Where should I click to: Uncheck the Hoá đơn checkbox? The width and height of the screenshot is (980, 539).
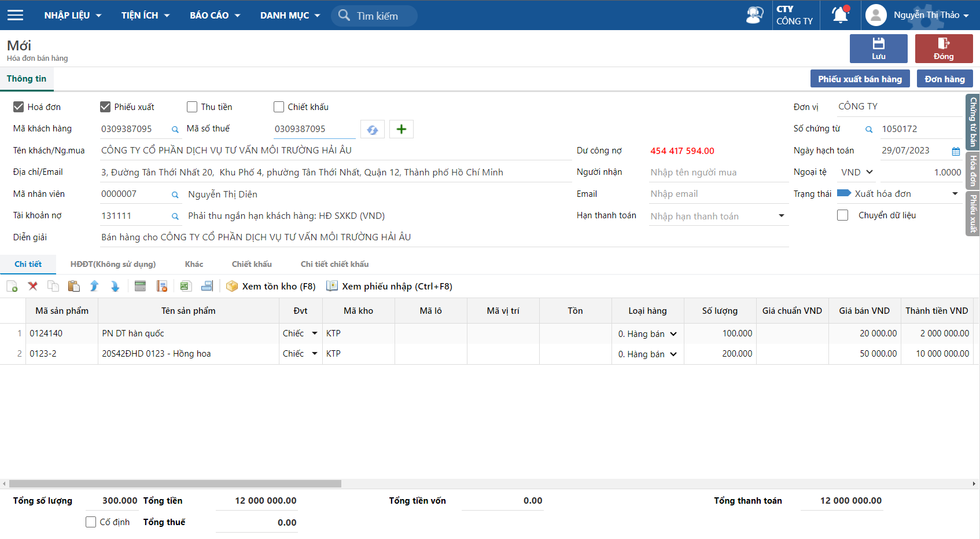[19, 107]
